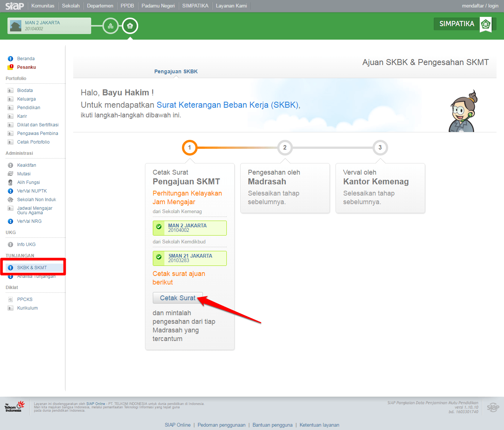This screenshot has width=504, height=430.
Task: Open Layanan Kami in top navigation
Action: pos(231,6)
